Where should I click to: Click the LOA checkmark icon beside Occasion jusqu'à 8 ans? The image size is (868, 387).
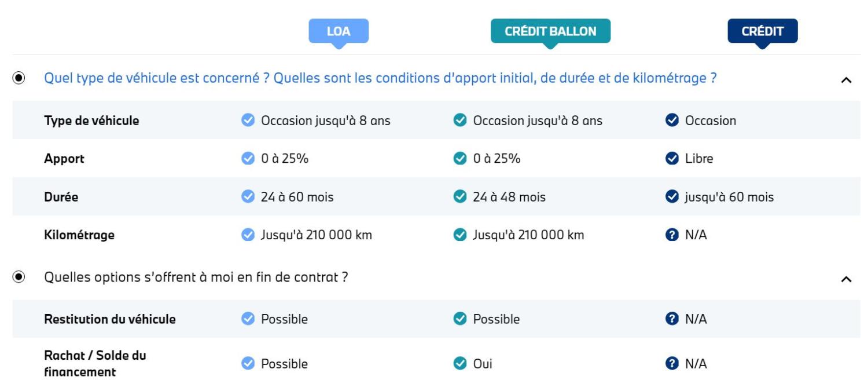click(248, 121)
